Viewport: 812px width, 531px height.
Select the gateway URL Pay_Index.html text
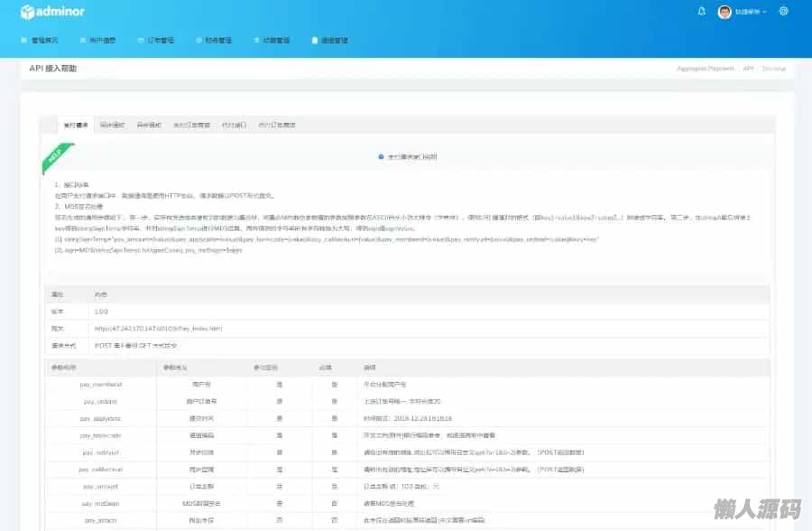click(159, 328)
